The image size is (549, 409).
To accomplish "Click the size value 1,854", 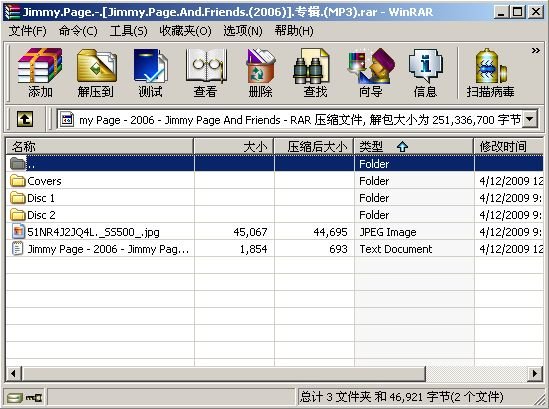I will [253, 249].
